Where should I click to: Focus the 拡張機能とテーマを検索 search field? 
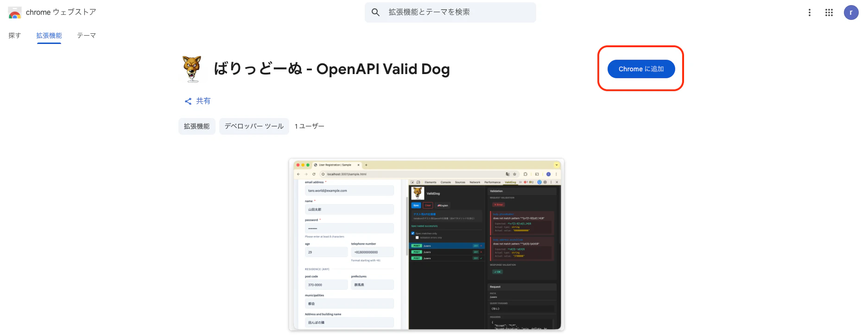450,12
